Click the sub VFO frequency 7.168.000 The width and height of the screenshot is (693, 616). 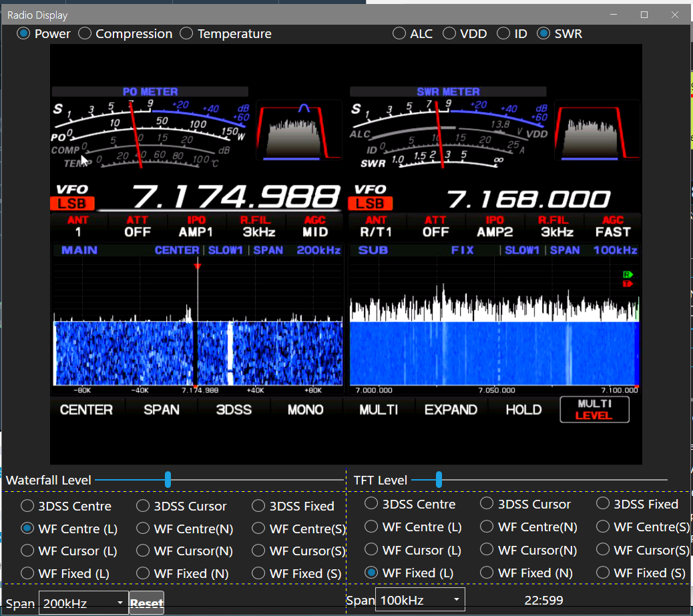pos(528,200)
